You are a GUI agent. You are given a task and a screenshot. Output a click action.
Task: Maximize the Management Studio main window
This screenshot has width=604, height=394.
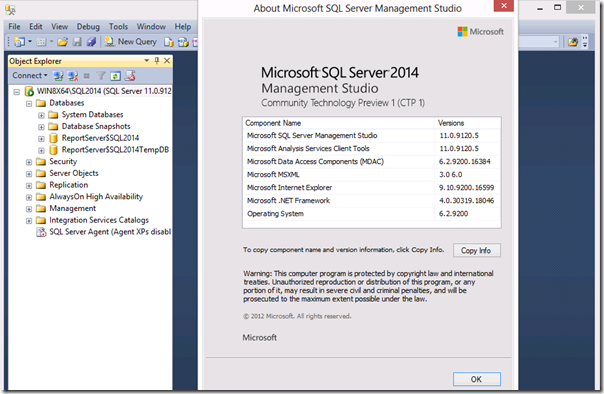[x=557, y=7]
